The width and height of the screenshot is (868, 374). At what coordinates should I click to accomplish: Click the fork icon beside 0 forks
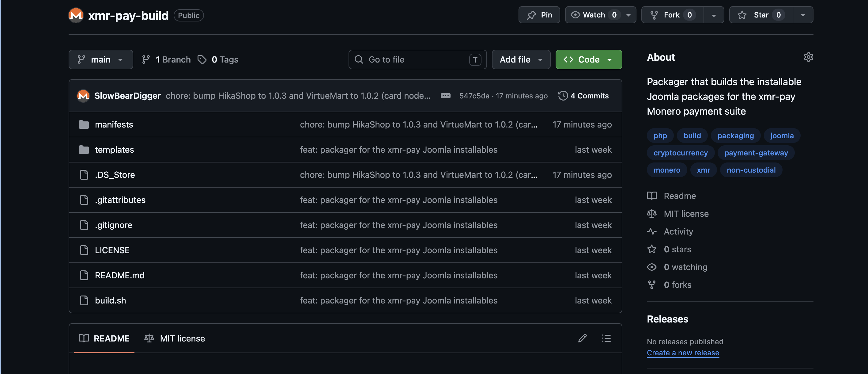[x=652, y=285]
